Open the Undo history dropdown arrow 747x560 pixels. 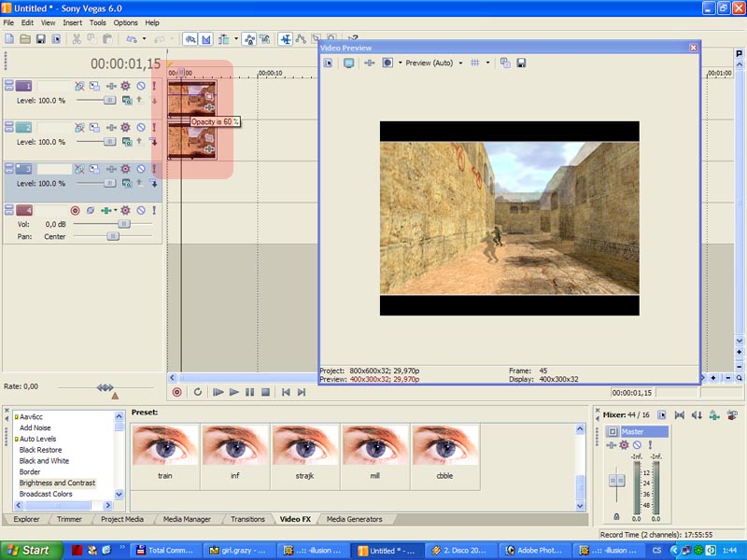click(x=144, y=39)
